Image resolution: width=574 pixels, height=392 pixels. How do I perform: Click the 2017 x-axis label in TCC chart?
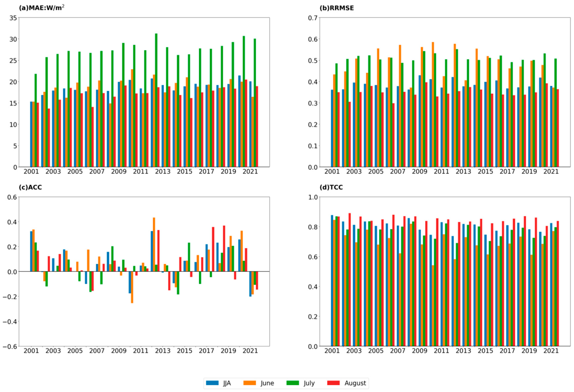point(507,351)
